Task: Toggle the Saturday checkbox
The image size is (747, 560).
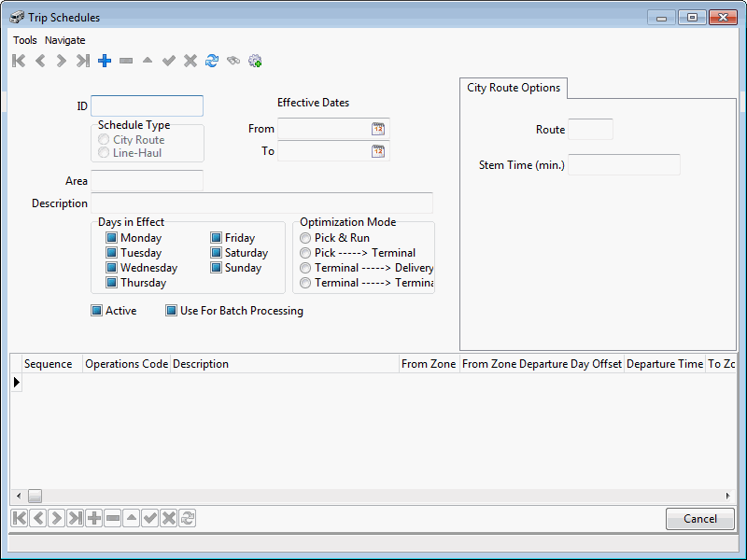Action: (x=216, y=253)
